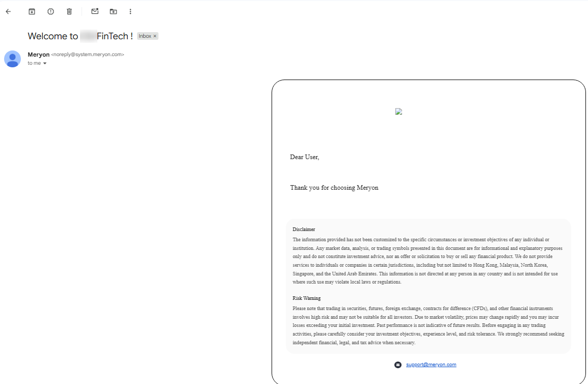Image resolution: width=588 pixels, height=384 pixels.
Task: Open support@meryon.com link
Action: [x=431, y=365]
